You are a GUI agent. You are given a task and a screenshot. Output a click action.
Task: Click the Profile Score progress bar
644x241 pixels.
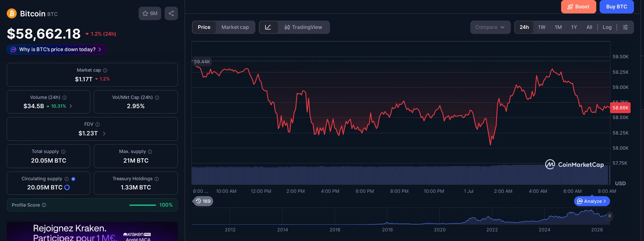143,205
